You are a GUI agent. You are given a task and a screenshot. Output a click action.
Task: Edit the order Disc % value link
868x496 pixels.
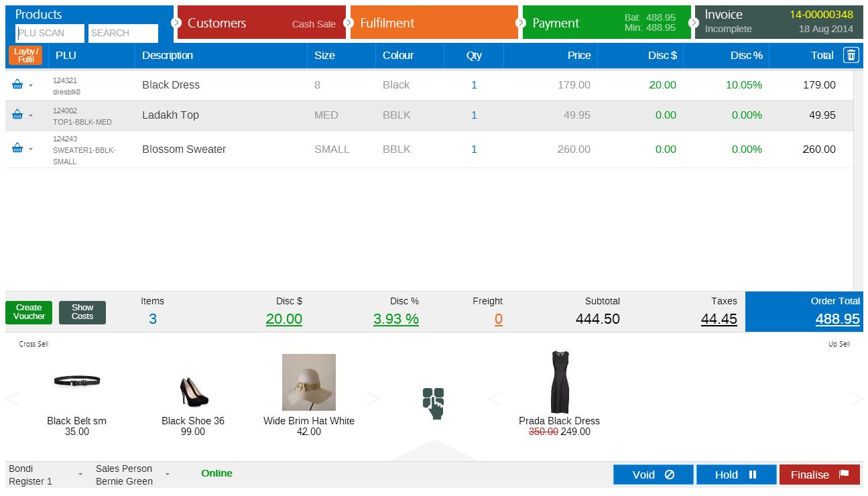[395, 319]
